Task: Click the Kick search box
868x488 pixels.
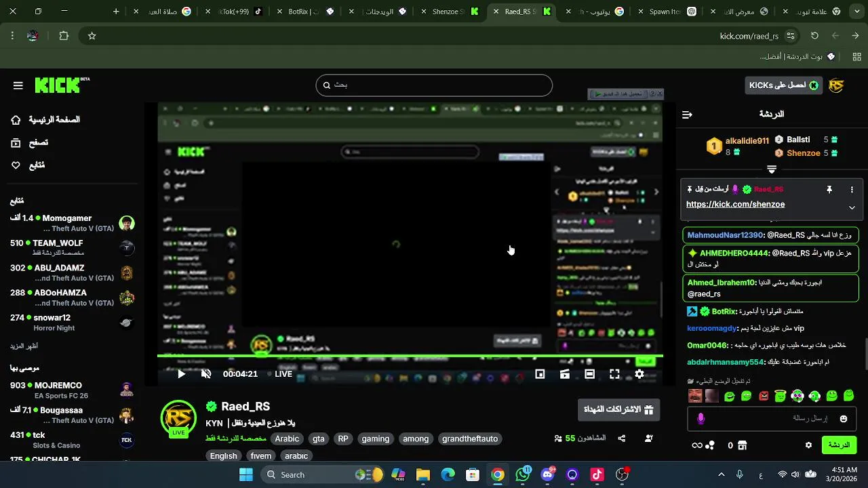Action: tap(434, 85)
